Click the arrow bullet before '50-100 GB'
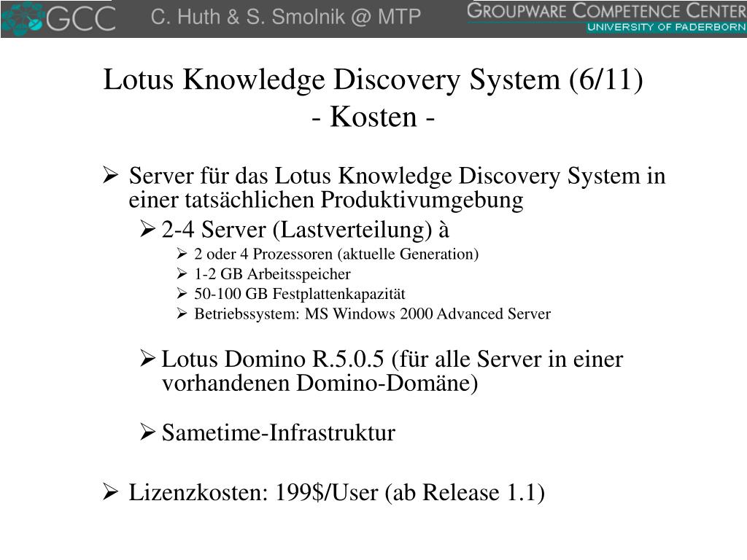Viewport: 747px width, 560px height. click(x=182, y=293)
